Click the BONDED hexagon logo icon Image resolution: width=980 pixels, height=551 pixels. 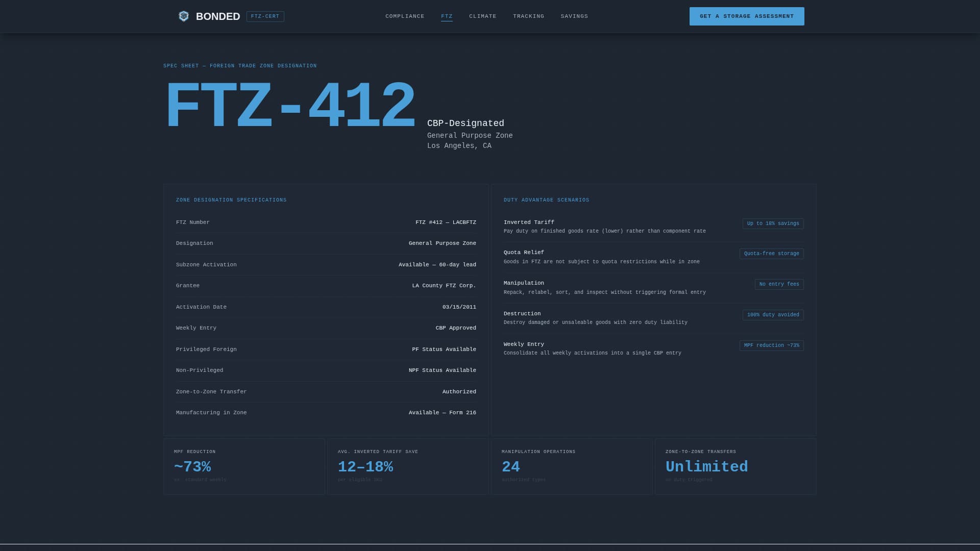point(184,16)
